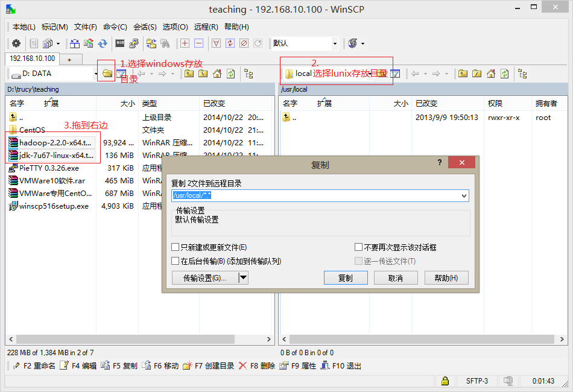Open the Preferences gear icon
Viewport: 573px width, 392px height.
pyautogui.click(x=16, y=43)
